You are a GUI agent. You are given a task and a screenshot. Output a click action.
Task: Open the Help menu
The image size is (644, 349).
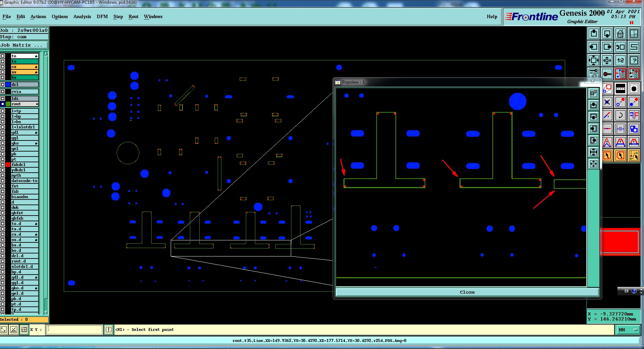pos(492,16)
